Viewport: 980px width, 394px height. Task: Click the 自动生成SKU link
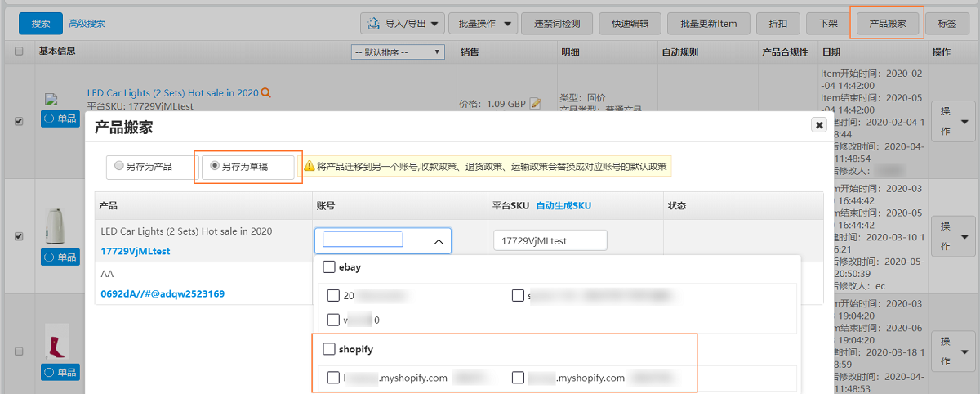563,205
